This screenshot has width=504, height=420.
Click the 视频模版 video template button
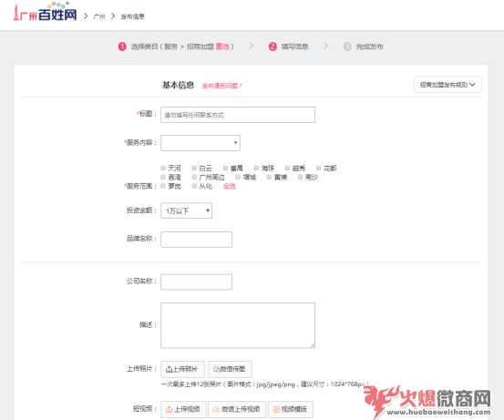tap(291, 409)
